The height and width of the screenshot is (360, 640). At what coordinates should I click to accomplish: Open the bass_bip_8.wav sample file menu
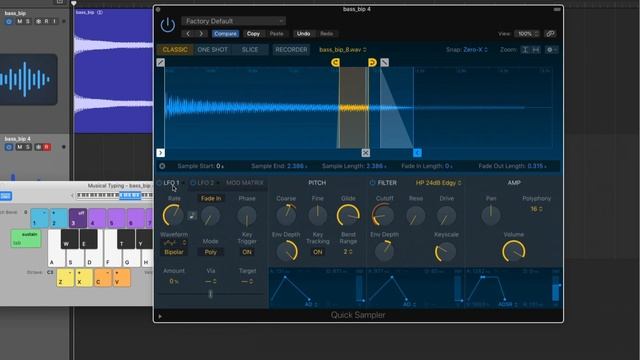coord(342,49)
